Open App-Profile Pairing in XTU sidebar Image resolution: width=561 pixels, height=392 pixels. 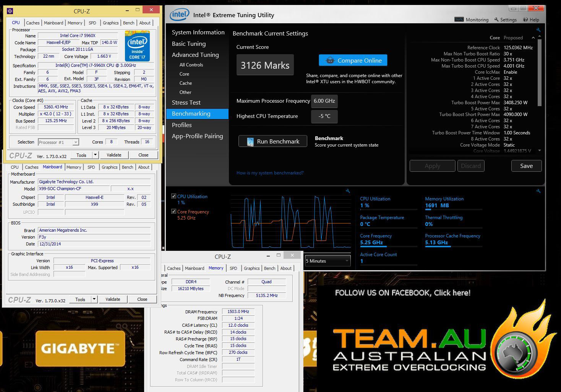coord(197,136)
